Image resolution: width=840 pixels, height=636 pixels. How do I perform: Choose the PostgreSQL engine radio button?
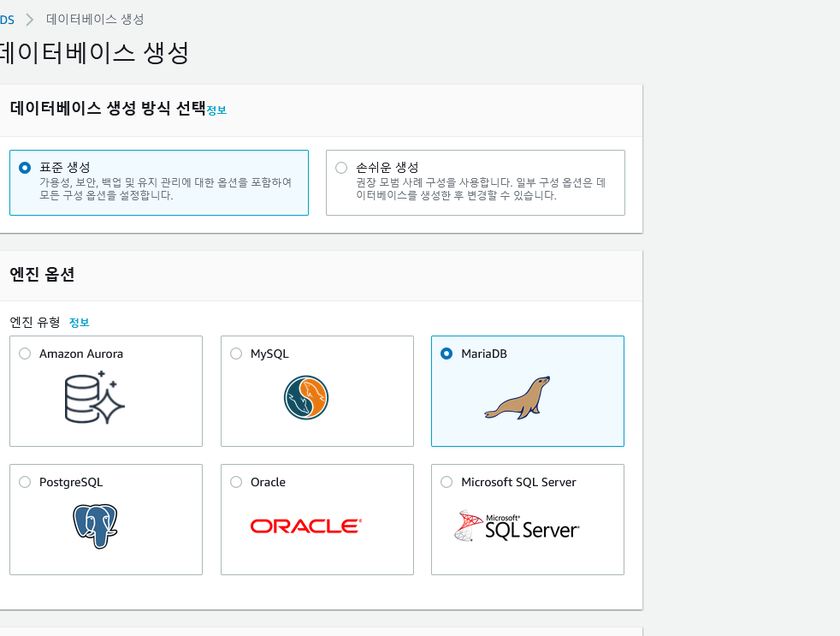coord(25,482)
